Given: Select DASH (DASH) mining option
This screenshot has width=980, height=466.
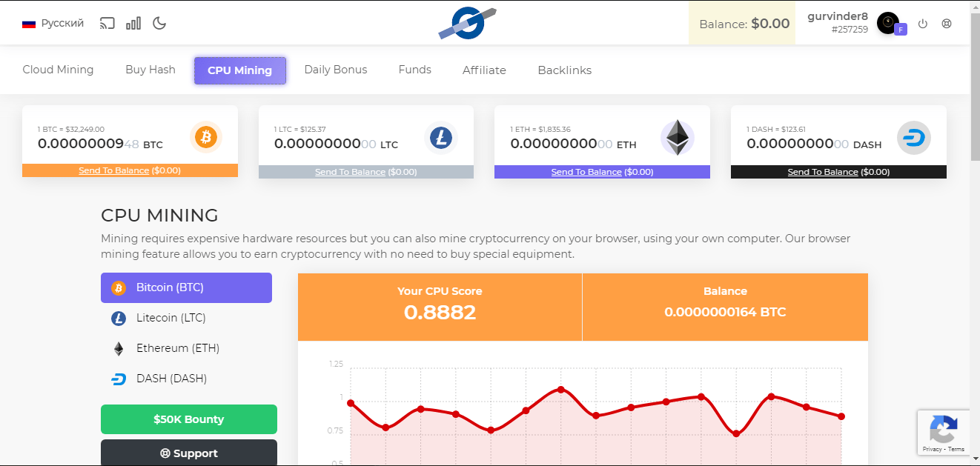Looking at the screenshot, I should (186, 379).
